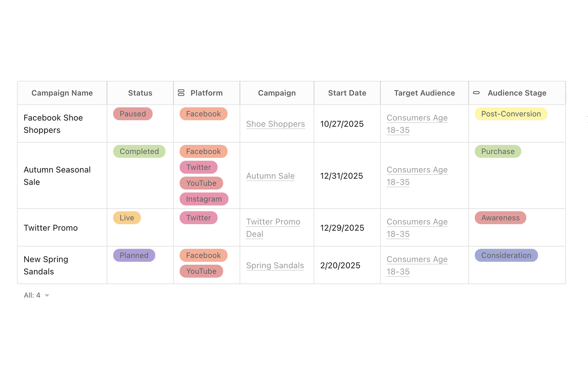Click the Post-Conversion audience stage tag
Image resolution: width=588 pixels, height=380 pixels.
coord(511,114)
